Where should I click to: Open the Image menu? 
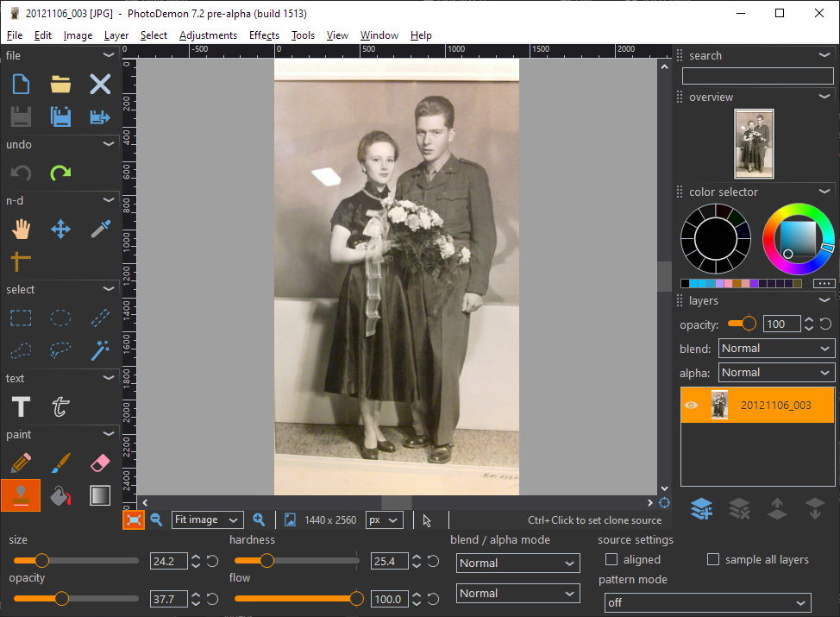pyautogui.click(x=78, y=35)
